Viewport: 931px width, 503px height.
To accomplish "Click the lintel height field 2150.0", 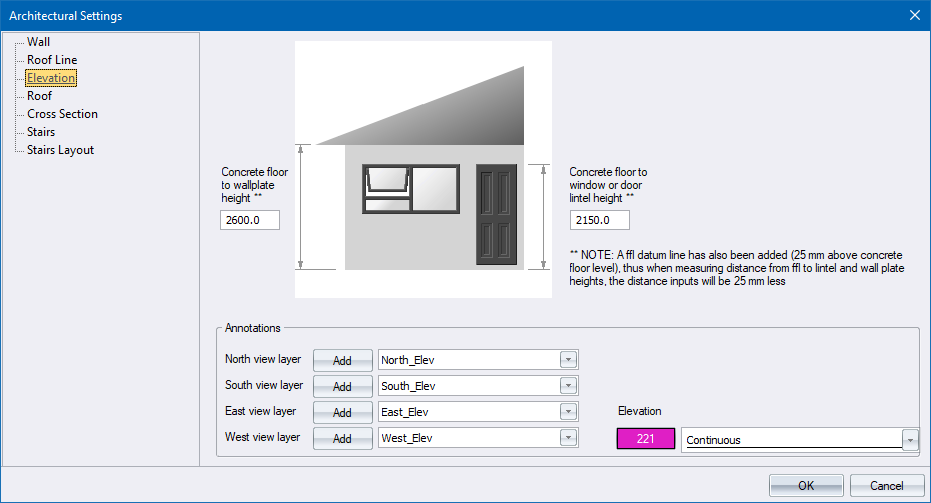I will click(599, 220).
